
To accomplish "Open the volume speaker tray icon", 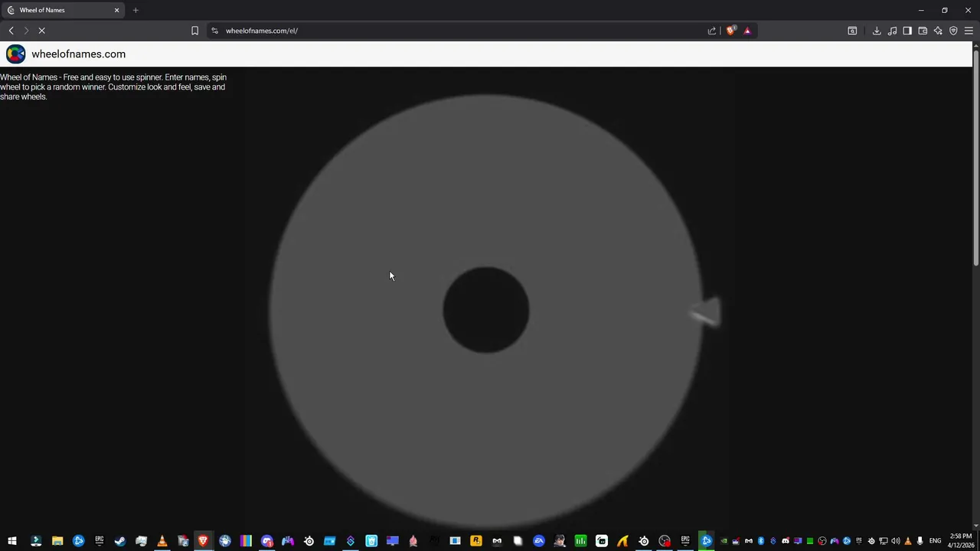I will pyautogui.click(x=895, y=541).
